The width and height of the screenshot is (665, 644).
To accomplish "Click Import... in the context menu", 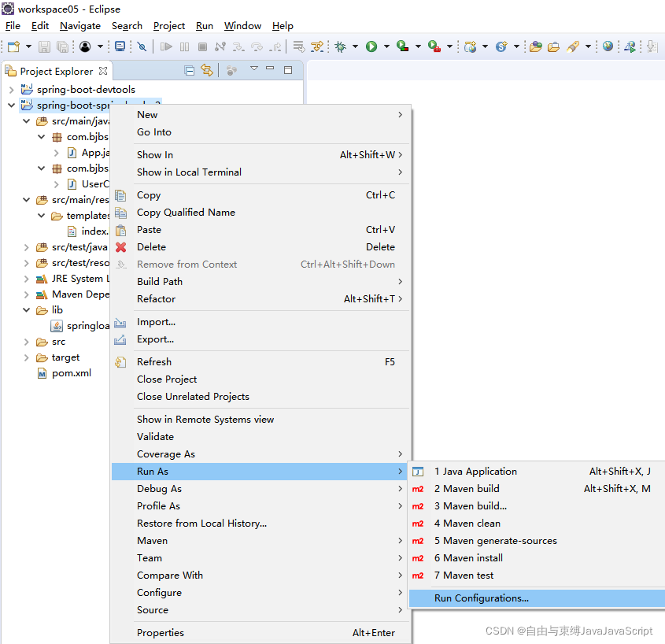I will [x=260, y=322].
